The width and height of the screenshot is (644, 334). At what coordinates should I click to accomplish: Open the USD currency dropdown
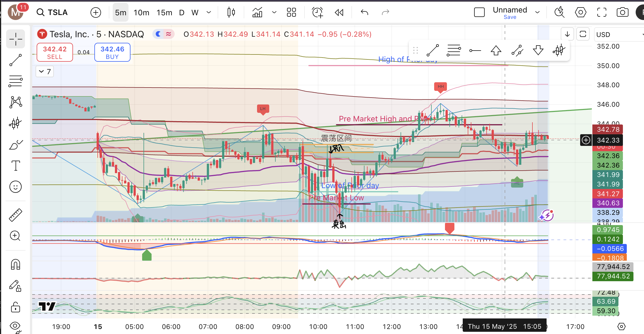[619, 34]
